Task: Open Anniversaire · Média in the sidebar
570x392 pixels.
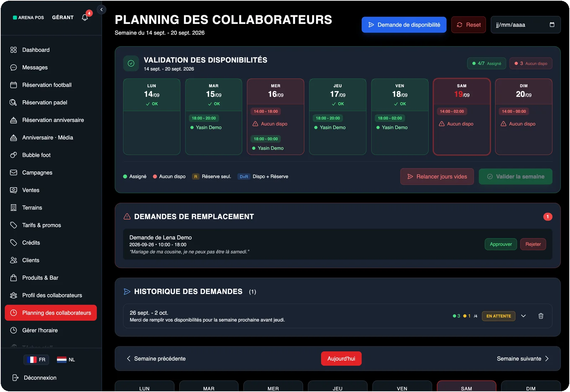Action: point(51,138)
